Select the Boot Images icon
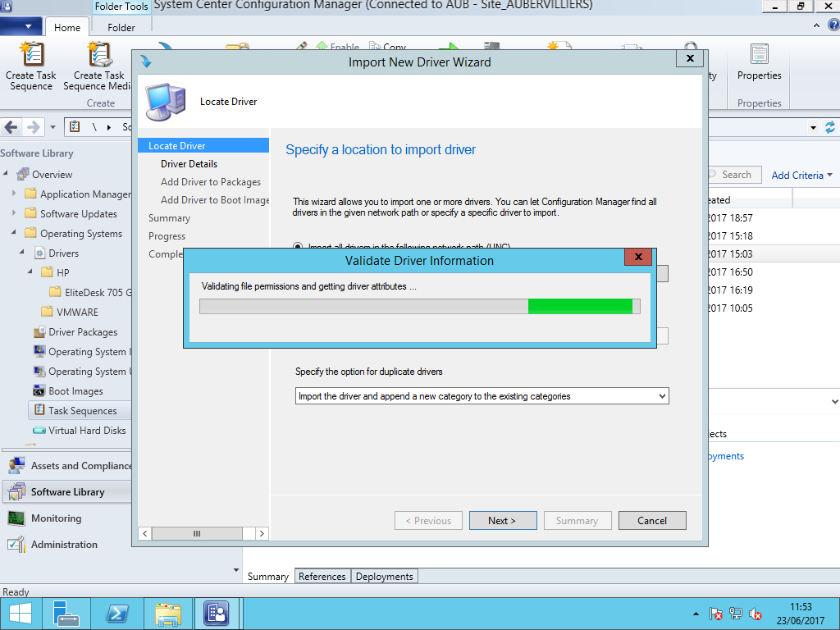The image size is (840, 630). coord(39,391)
